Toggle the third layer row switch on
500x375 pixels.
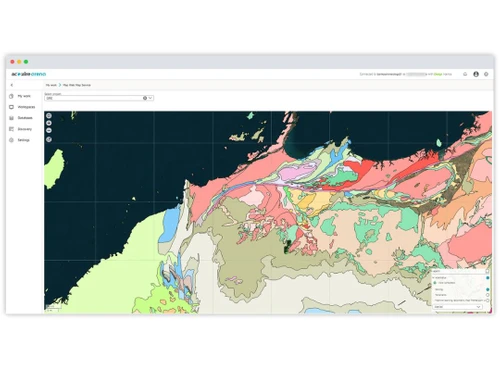[487, 289]
